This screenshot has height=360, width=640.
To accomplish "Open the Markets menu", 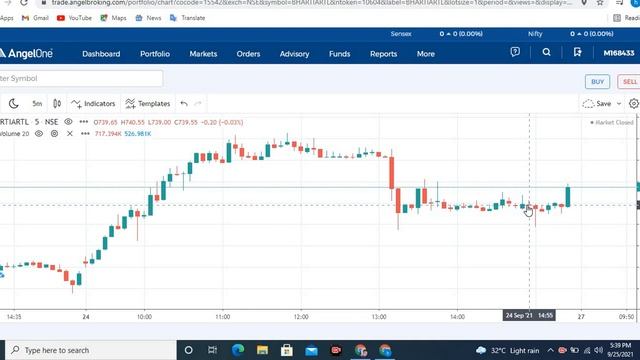I will point(203,54).
